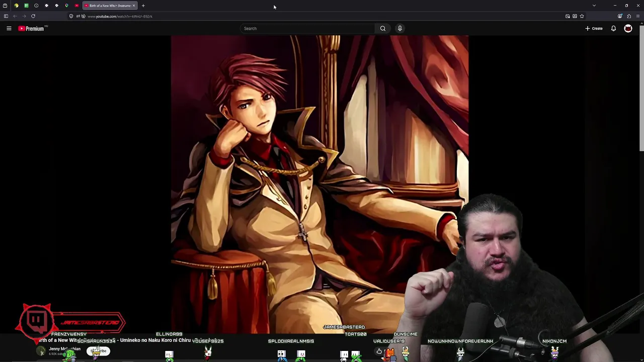Image resolution: width=644 pixels, height=362 pixels.
Task: Go to the YouTube Premium home logo
Action: click(x=31, y=29)
